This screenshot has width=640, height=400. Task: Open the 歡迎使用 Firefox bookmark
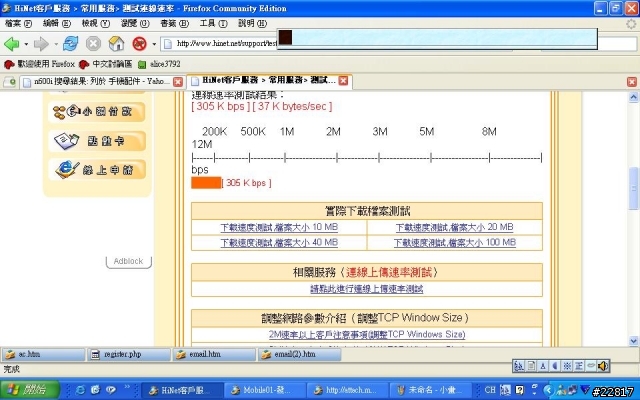click(x=40, y=64)
